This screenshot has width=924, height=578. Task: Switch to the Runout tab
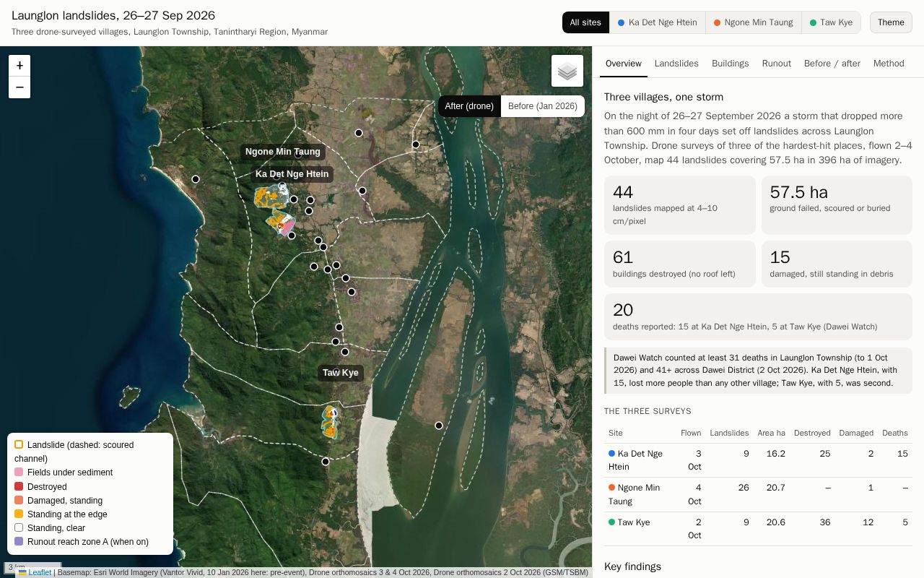(x=777, y=64)
